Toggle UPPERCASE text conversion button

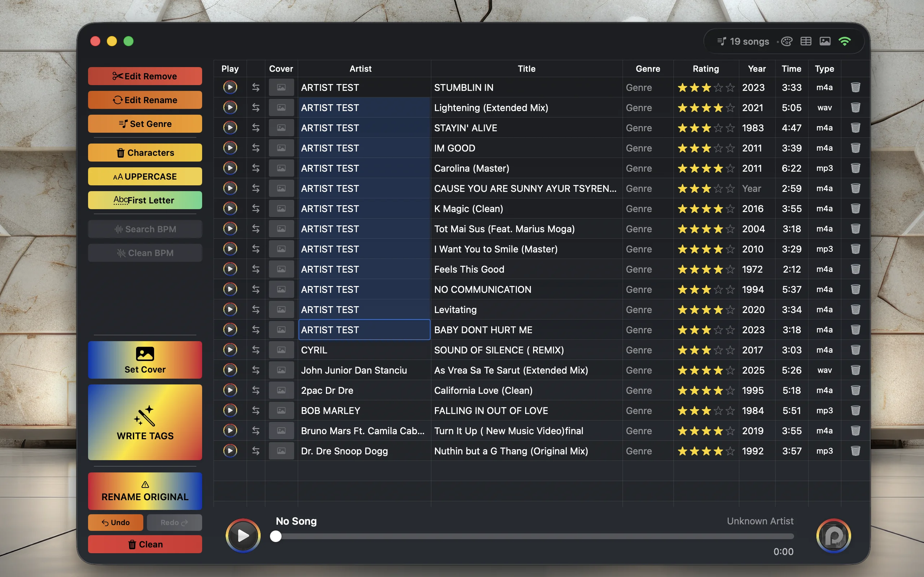pos(145,177)
